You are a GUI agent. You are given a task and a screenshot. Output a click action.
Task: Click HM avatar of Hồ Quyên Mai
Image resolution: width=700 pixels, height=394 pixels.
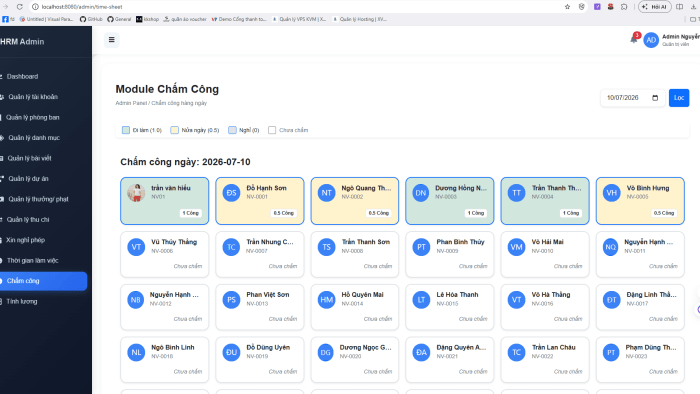click(326, 300)
